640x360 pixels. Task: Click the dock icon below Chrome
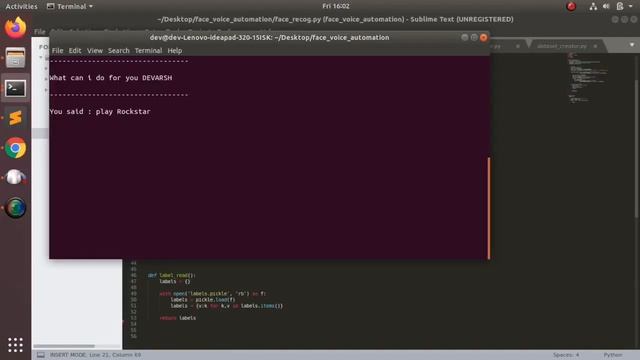16,178
